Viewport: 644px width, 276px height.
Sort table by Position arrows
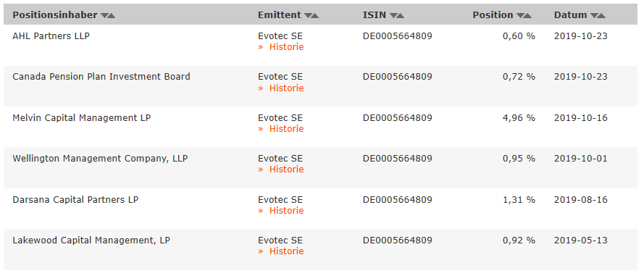[x=524, y=16]
